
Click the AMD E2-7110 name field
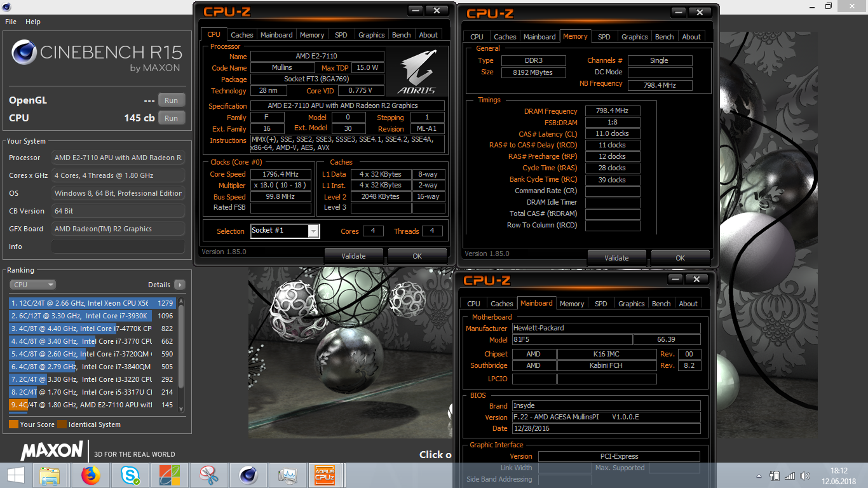(317, 57)
